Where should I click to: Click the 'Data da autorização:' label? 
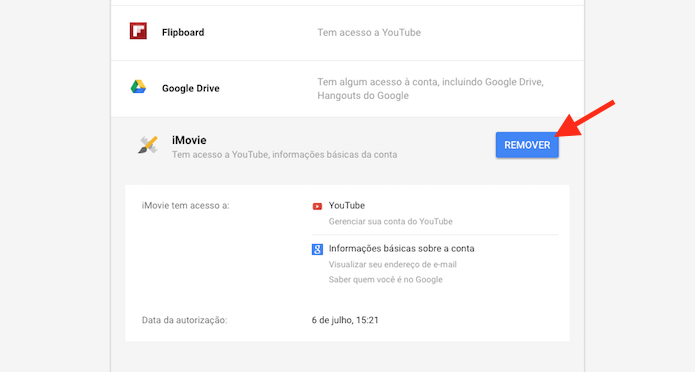coord(184,320)
